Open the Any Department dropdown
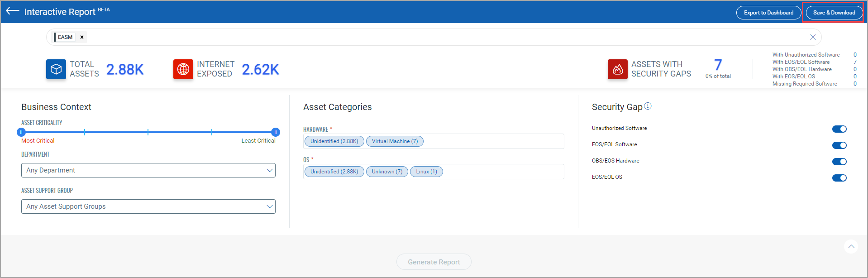Screen dimensions: 868x278 pos(148,170)
